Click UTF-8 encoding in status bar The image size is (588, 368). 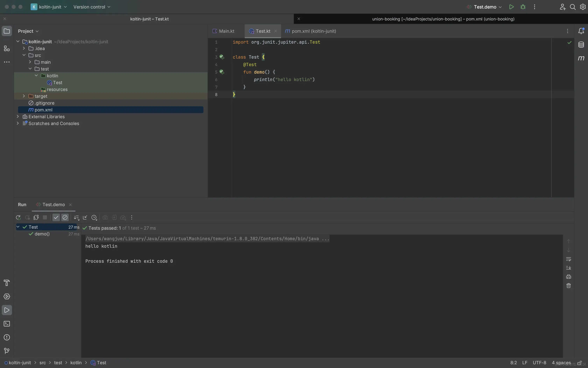pos(539,363)
